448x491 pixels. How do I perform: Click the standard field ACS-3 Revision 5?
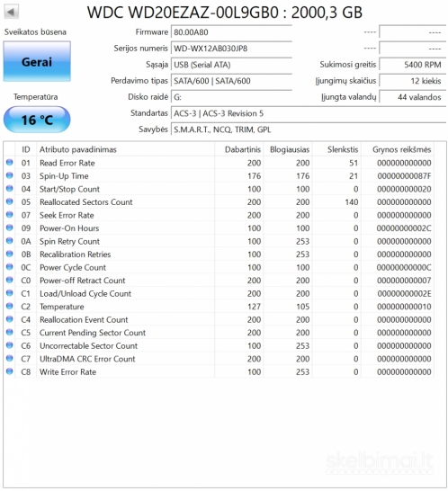pyautogui.click(x=309, y=113)
